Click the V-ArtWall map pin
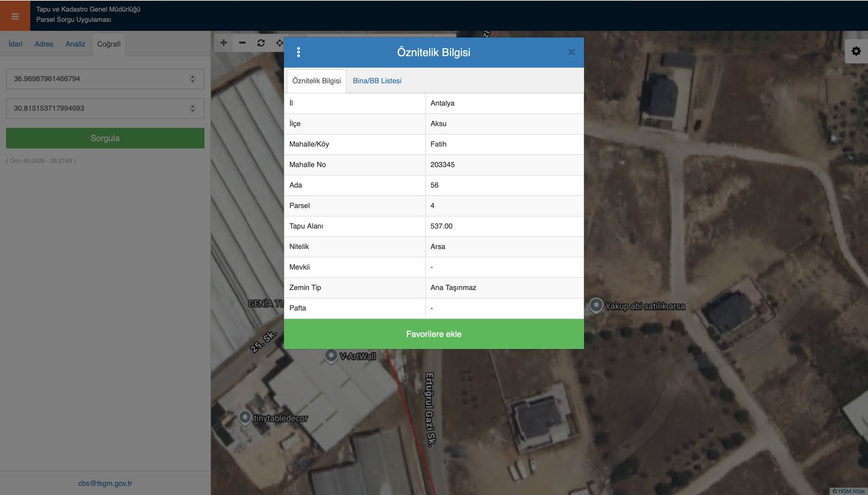Image resolution: width=868 pixels, height=495 pixels. coord(331,356)
